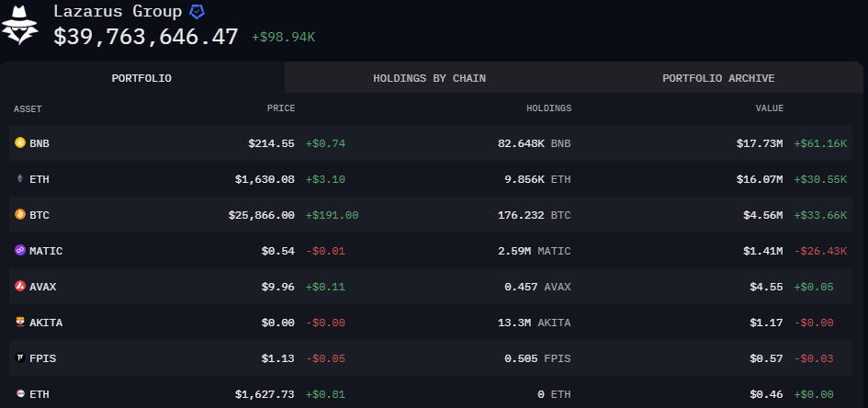Click the Lazarus Group hacker avatar icon
868x408 pixels.
pos(20,26)
